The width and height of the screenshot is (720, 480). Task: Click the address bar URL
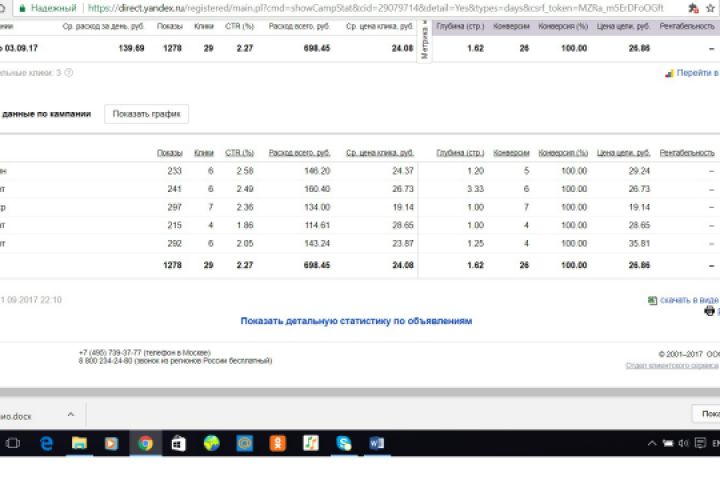pyautogui.click(x=375, y=8)
